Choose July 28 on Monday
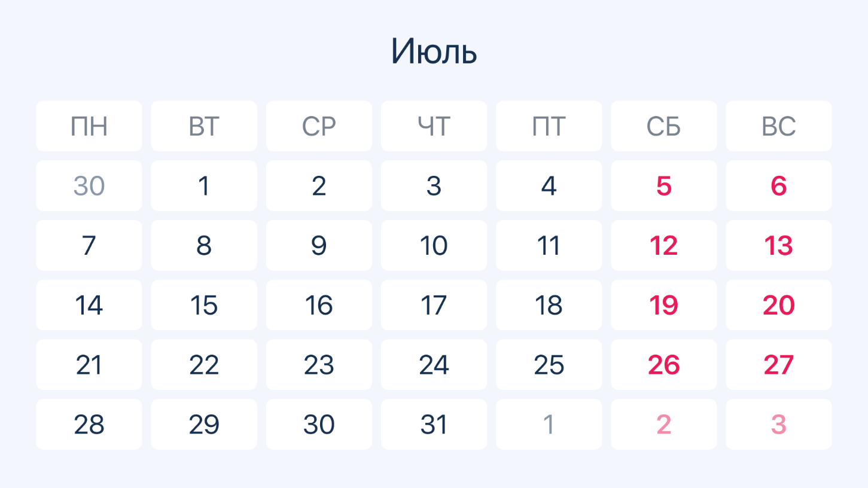This screenshot has height=488, width=868. (89, 424)
